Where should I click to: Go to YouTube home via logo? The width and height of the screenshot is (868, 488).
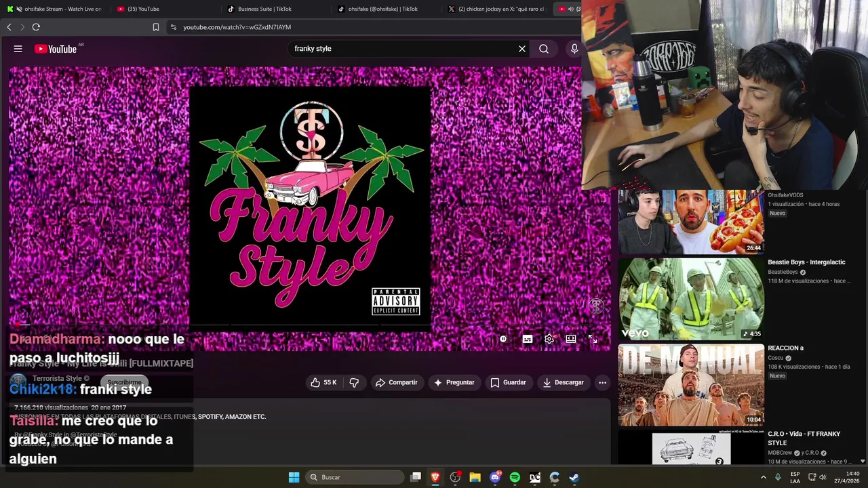click(x=56, y=49)
